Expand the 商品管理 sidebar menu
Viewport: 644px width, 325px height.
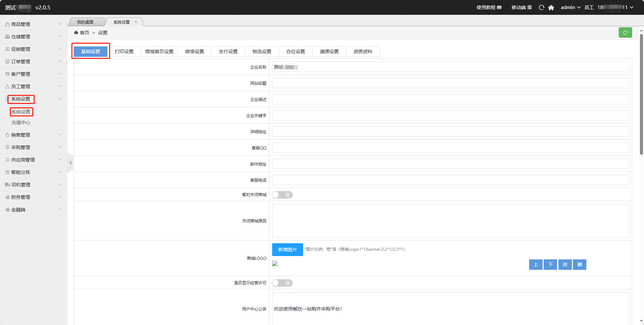[33, 24]
